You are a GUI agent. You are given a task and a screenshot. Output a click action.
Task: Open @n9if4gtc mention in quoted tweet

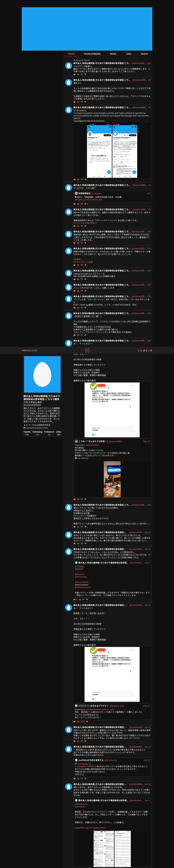pyautogui.click(x=79, y=566)
